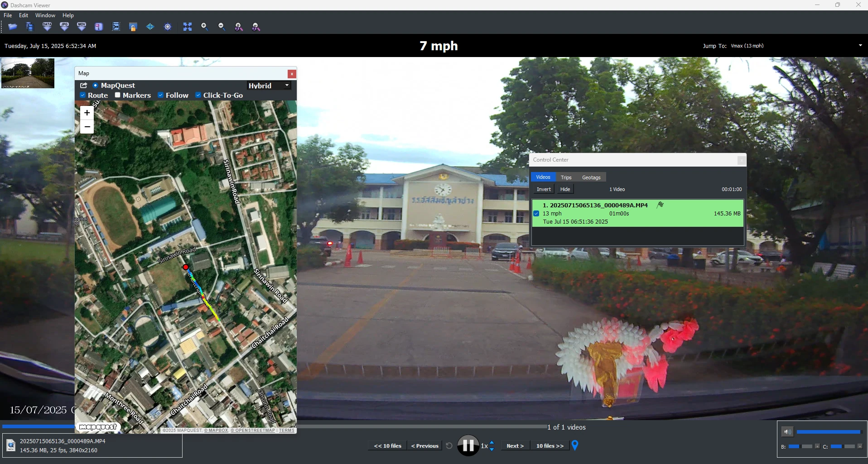Open the audio waveform tool icon
The width and height of the screenshot is (868, 464).
150,27
